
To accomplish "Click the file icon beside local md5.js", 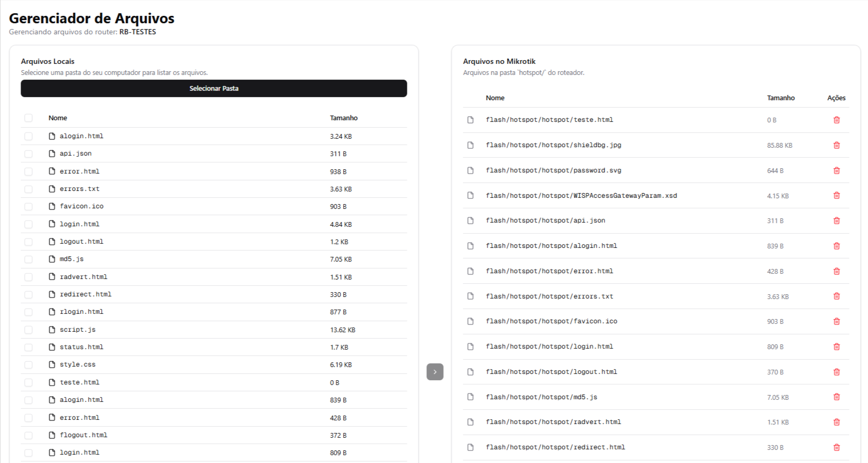I will pyautogui.click(x=52, y=259).
